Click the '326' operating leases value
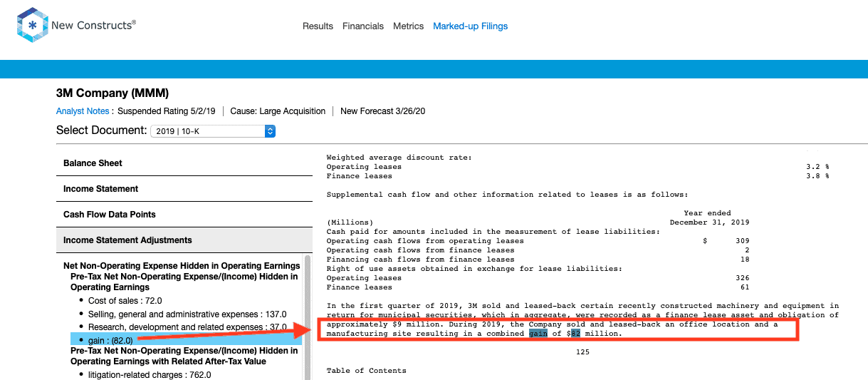Image resolution: width=868 pixels, height=380 pixels. tap(742, 278)
